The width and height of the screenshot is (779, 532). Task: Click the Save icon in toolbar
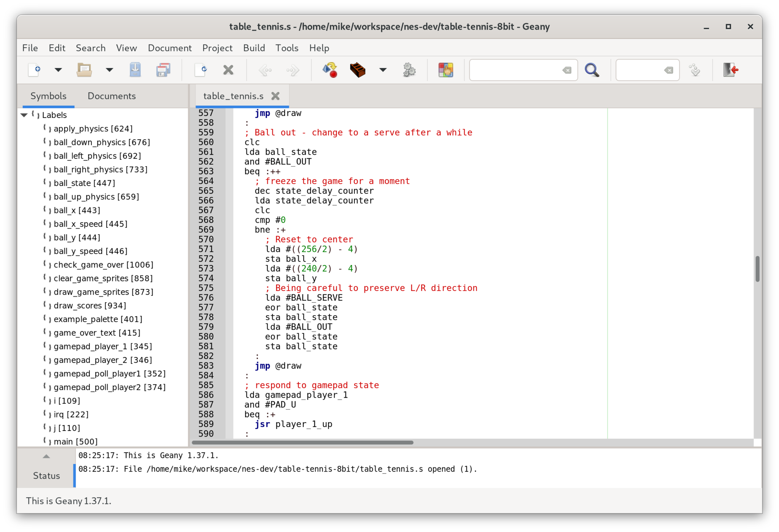[x=135, y=70]
